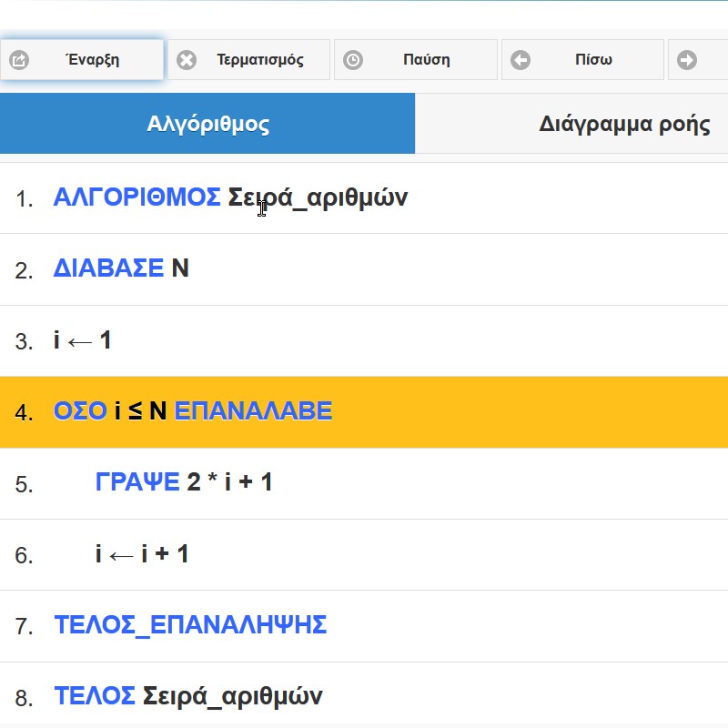
Task: Click the right arrow forward icon
Action: (x=687, y=60)
